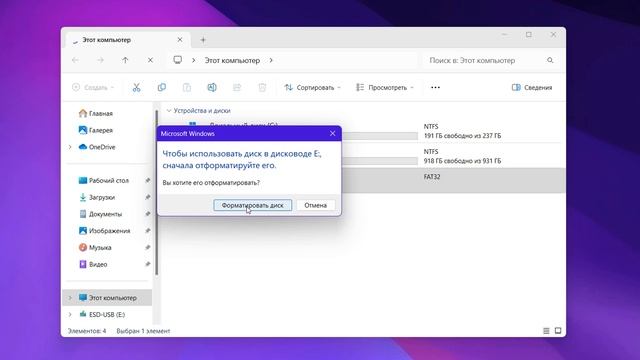
Task: Click the search magnifier icon
Action: click(x=550, y=60)
